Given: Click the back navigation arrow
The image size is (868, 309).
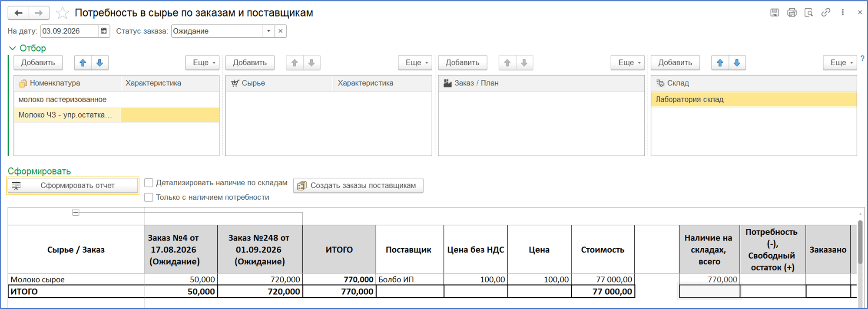Looking at the screenshot, I should tap(18, 13).
